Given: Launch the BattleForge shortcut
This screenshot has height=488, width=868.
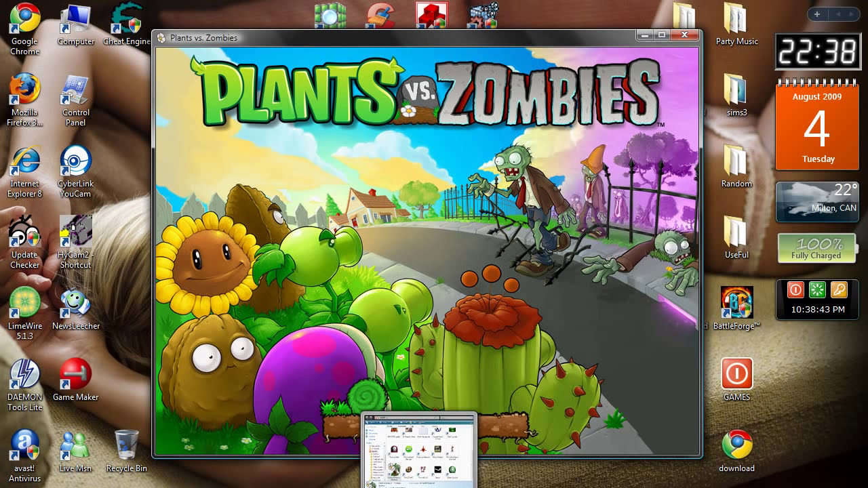Looking at the screenshot, I should [736, 308].
